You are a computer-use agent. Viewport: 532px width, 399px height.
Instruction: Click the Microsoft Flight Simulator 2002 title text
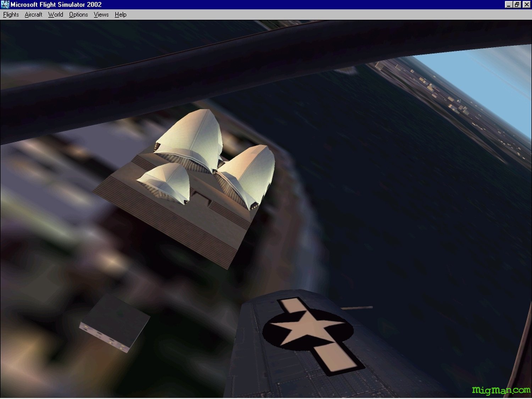[x=56, y=5]
